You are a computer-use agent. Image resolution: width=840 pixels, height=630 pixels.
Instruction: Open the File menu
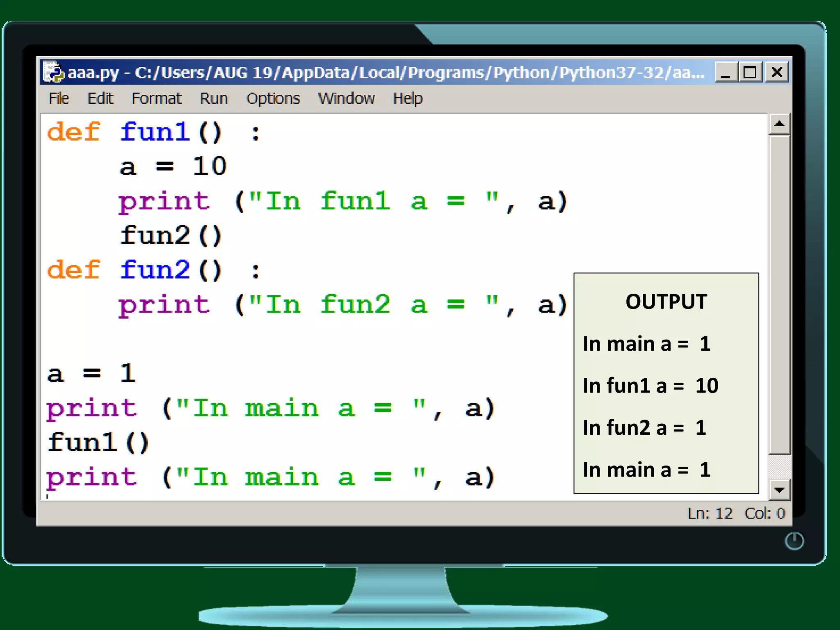point(59,98)
